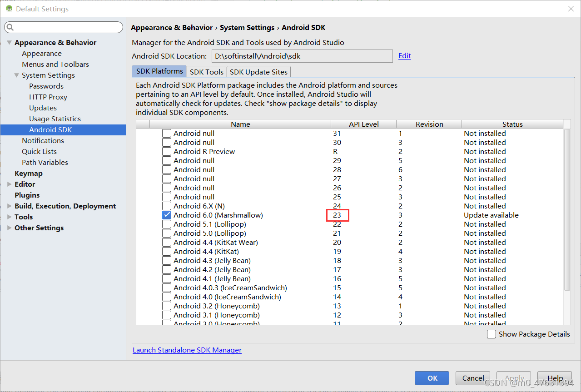Open Usage Statistics settings
Screen dimensions: 581x392
click(55, 119)
